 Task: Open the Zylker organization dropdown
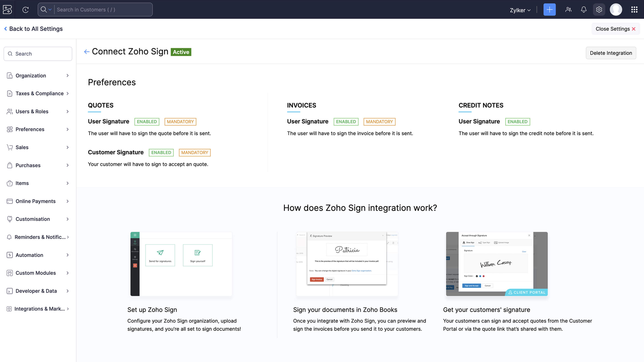[x=520, y=10]
